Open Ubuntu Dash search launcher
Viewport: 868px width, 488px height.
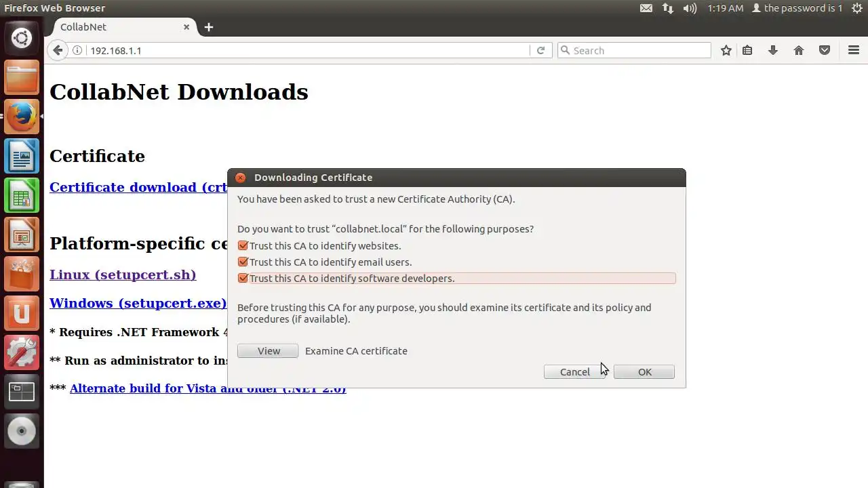click(22, 37)
